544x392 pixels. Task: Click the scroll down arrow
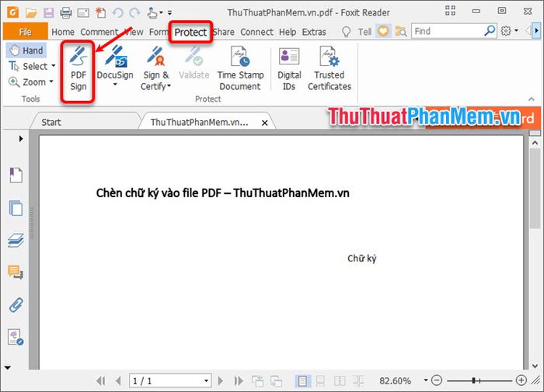point(535,366)
